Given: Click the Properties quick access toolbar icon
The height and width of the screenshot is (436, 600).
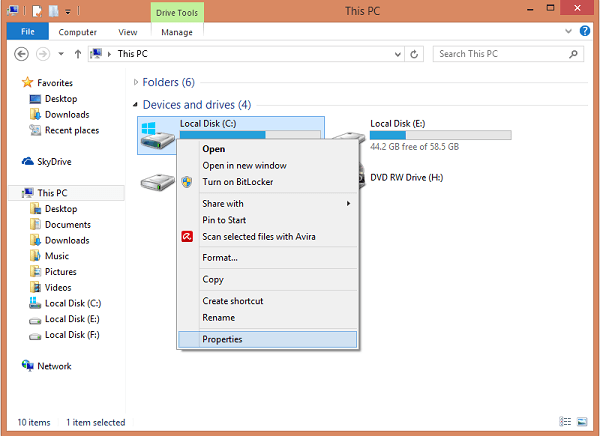Looking at the screenshot, I should 37,11.
